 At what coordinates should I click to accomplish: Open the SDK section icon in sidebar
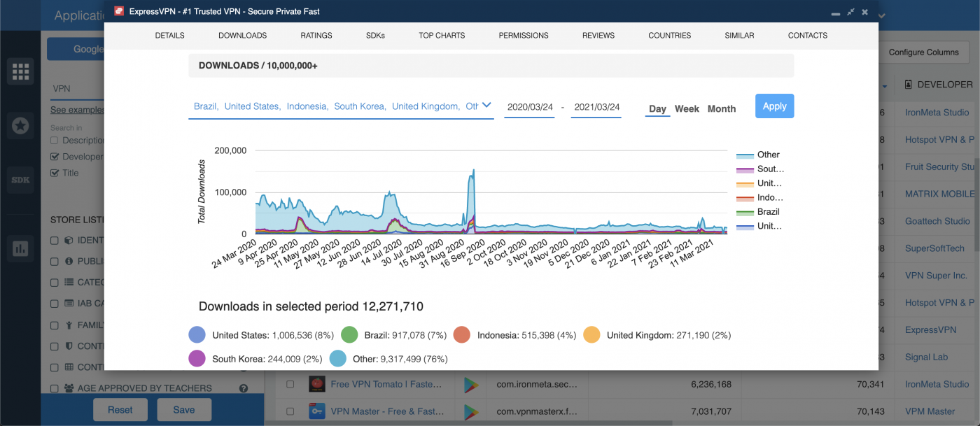coord(20,180)
